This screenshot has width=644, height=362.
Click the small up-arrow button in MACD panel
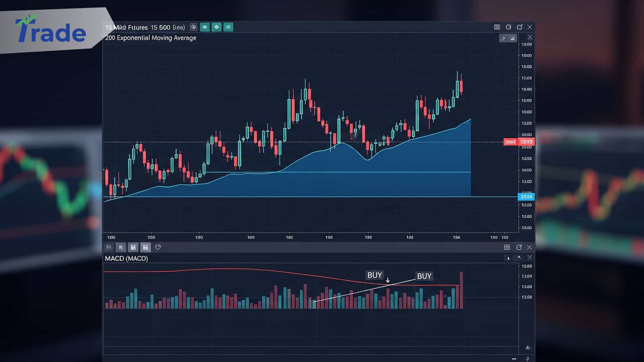pyautogui.click(x=508, y=258)
